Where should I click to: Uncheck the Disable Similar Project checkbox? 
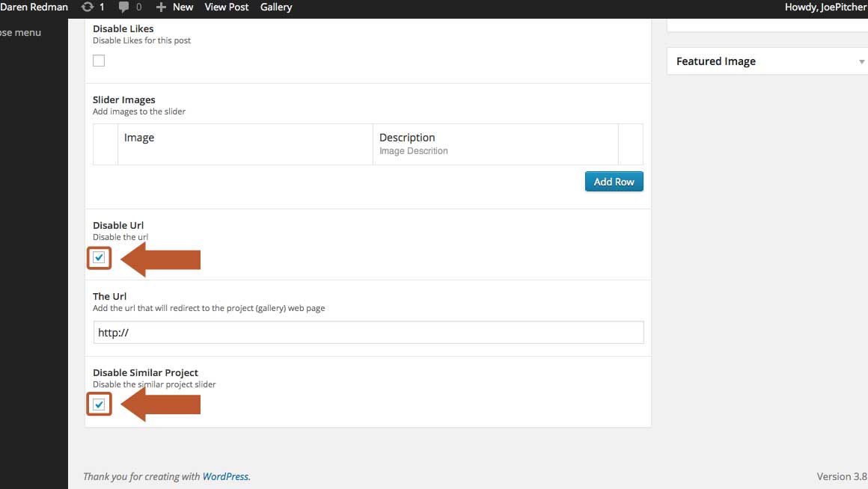click(99, 405)
